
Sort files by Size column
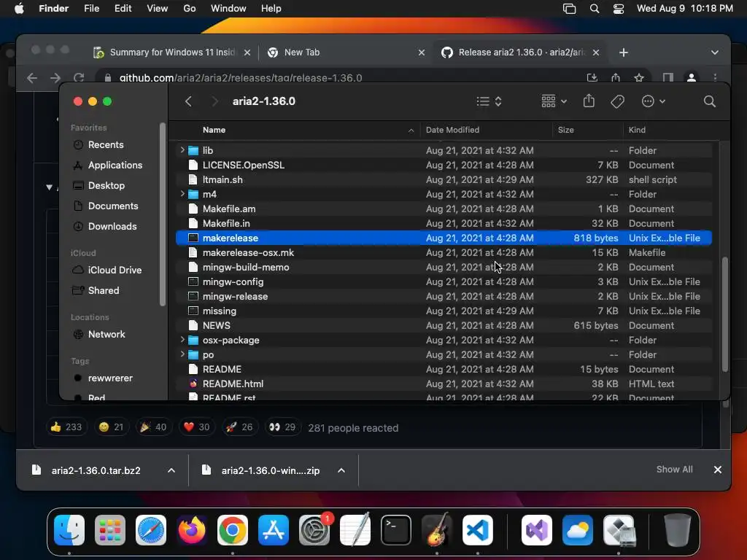click(566, 130)
